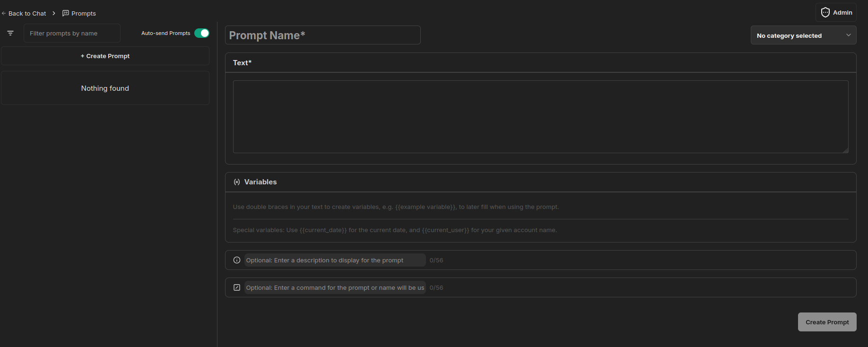Click the back arrow before Back to Chat
This screenshot has height=347, width=868.
(x=4, y=13)
